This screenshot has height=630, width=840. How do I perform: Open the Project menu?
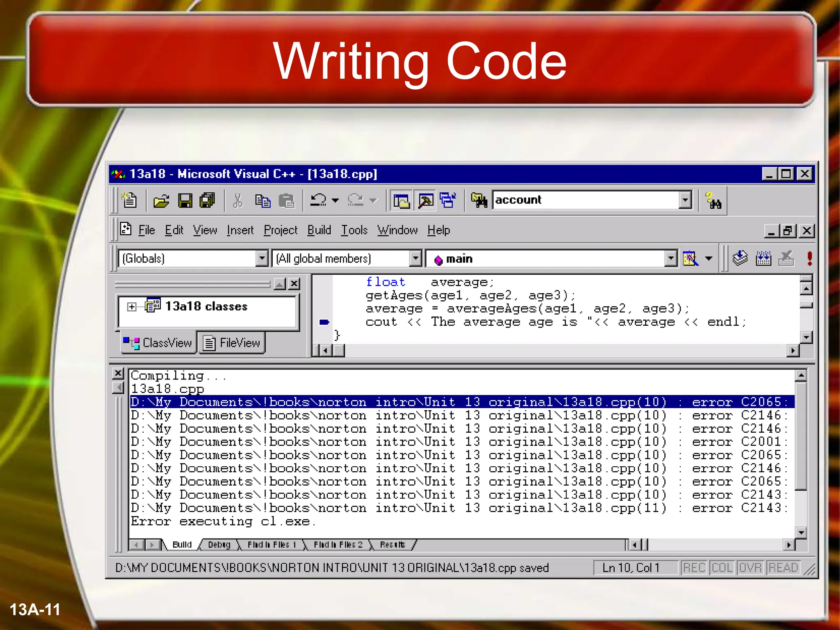[x=281, y=230]
